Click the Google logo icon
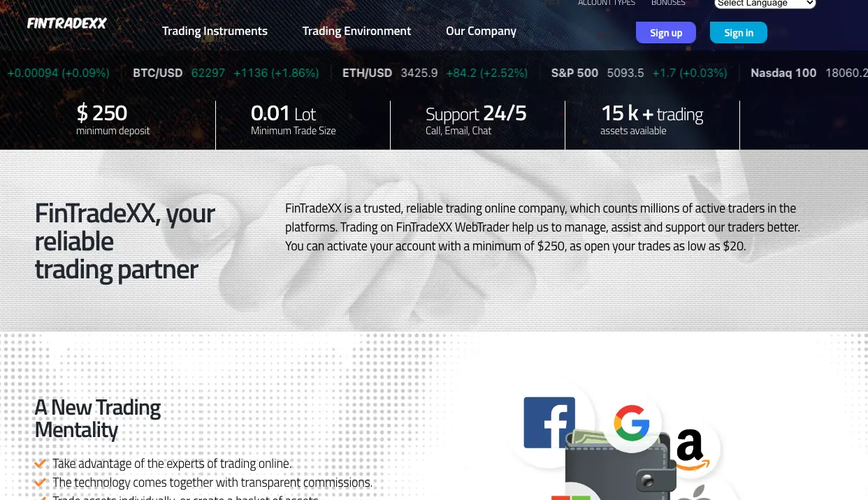868x500 pixels. [x=632, y=422]
